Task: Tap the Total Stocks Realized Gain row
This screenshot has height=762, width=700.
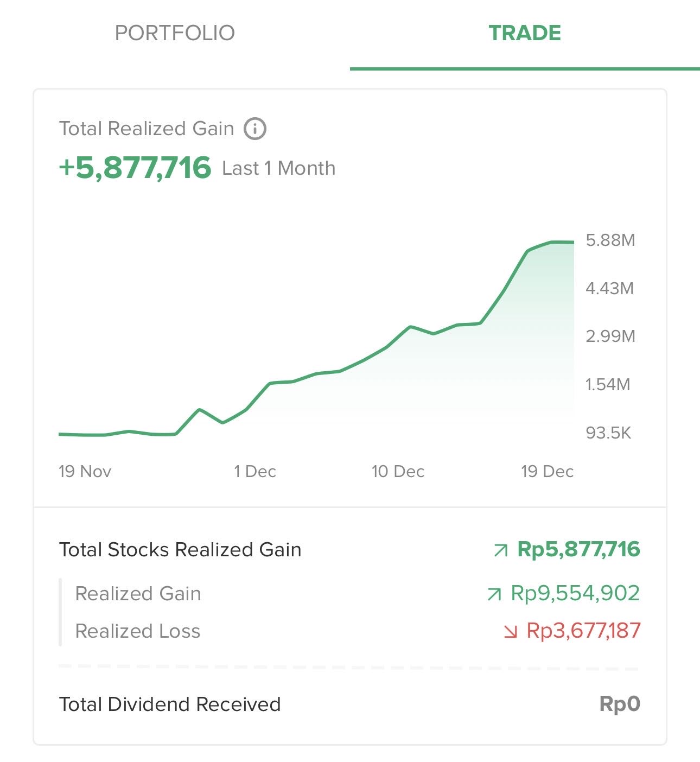Action: pos(180,550)
